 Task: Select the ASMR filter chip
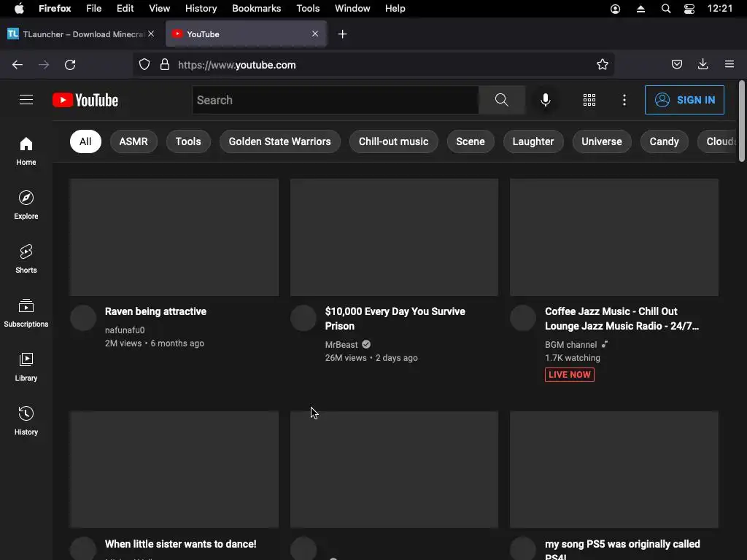pos(133,141)
